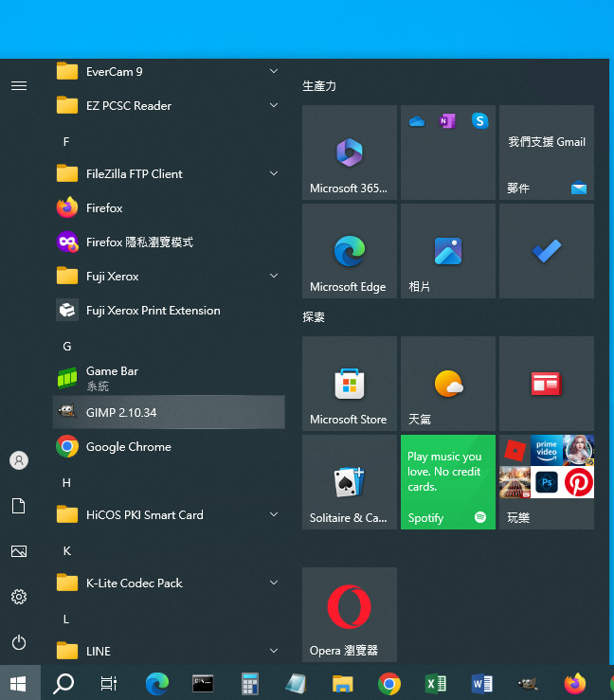Open File Explorer from the taskbar
This screenshot has height=700, width=614.
(x=342, y=683)
